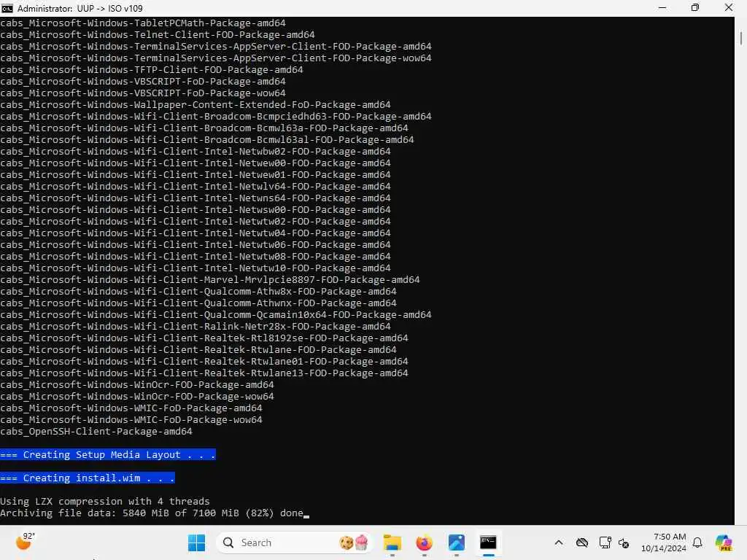Click the console vertical scrollbar thumb
The width and height of the screenshot is (747, 560).
741,38
